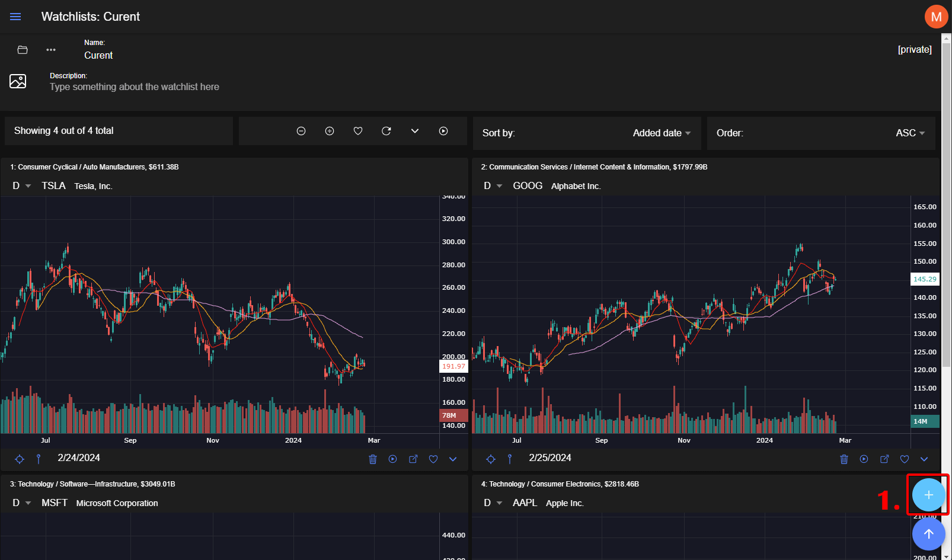Viewport: 952px width, 560px height.
Task: Click the TSLA price label 191.97
Action: [453, 366]
